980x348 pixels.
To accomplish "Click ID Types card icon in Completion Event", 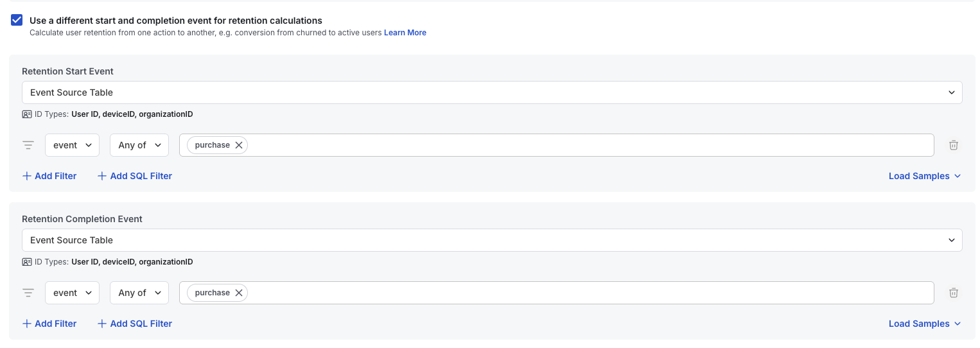I will pos(27,262).
